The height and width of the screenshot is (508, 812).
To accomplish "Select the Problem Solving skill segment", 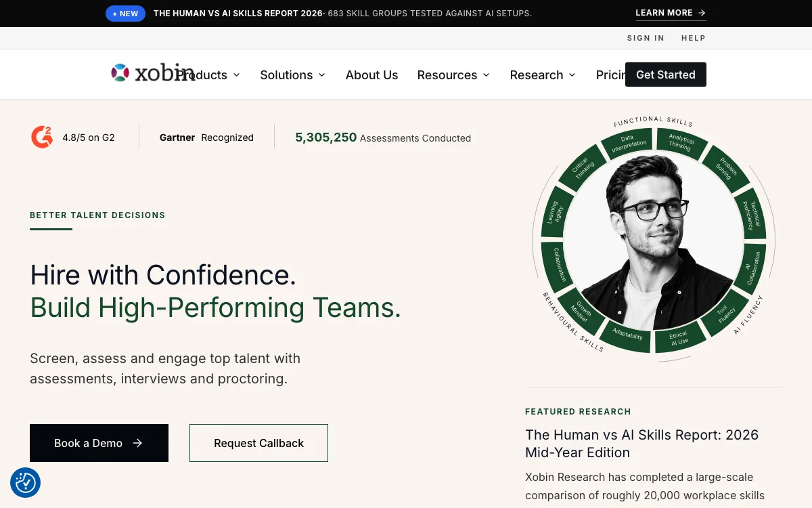I will [x=726, y=169].
